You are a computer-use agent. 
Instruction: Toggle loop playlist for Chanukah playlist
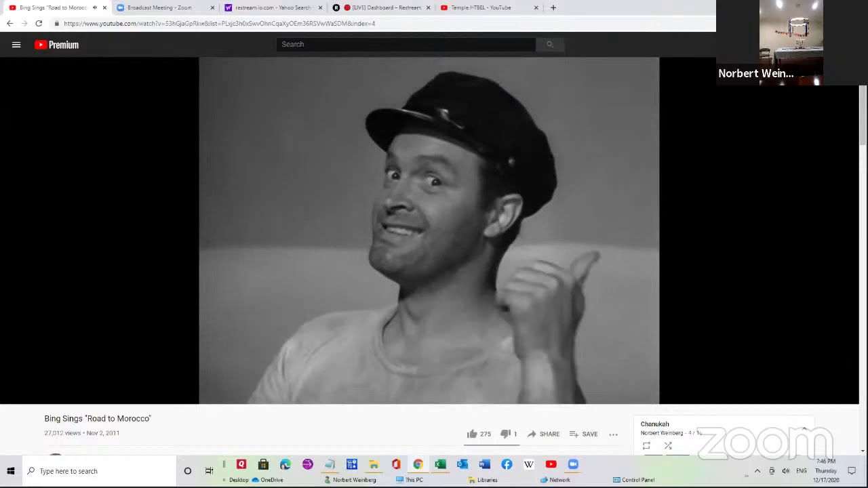(646, 446)
